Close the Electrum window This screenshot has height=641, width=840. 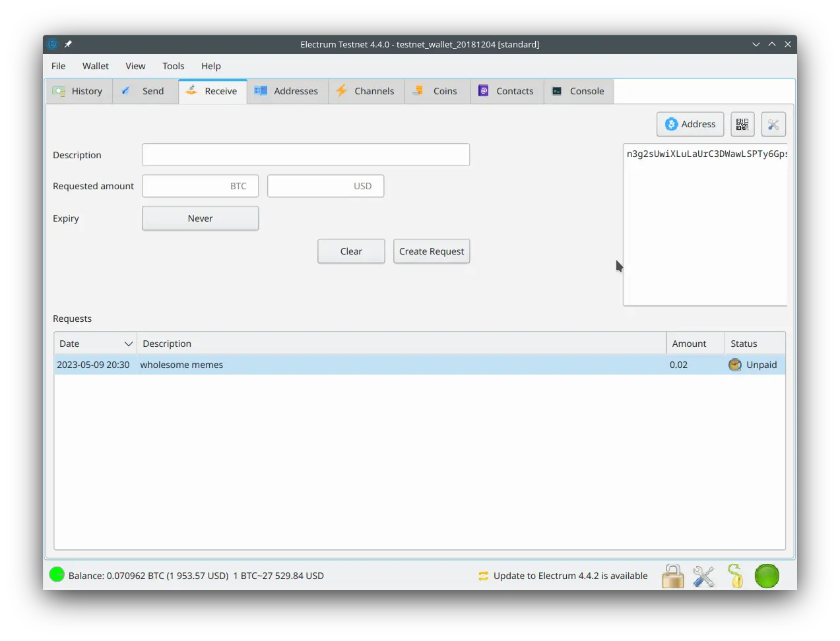[788, 44]
